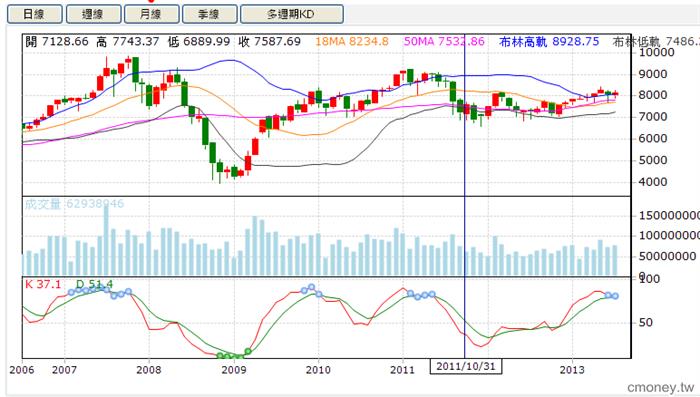Click the 2013 label on the time axis
The image size is (700, 397).
(572, 370)
